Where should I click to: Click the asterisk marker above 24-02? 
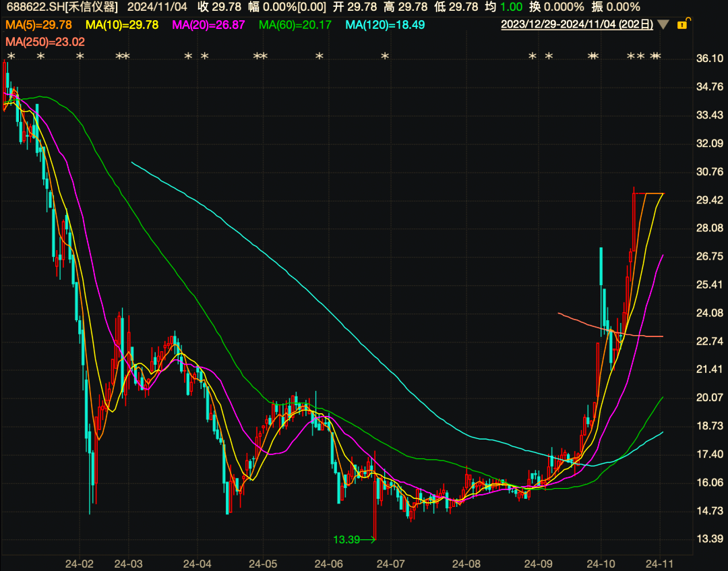(80, 57)
